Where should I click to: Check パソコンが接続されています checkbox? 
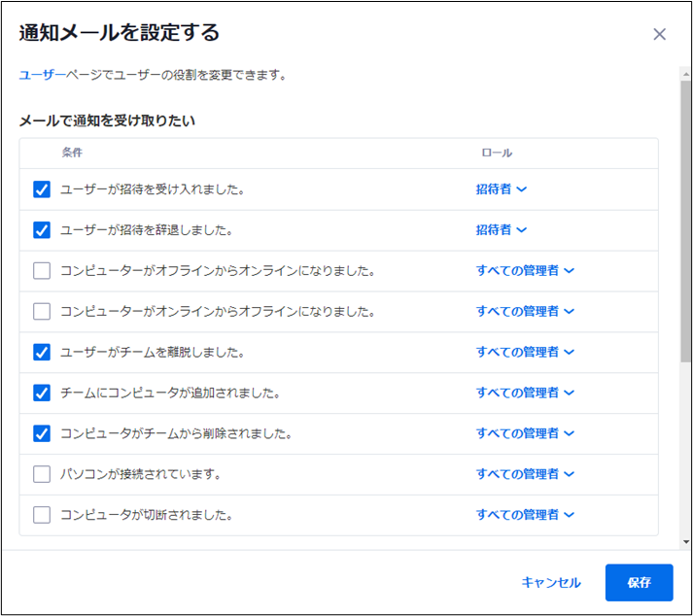coord(42,474)
